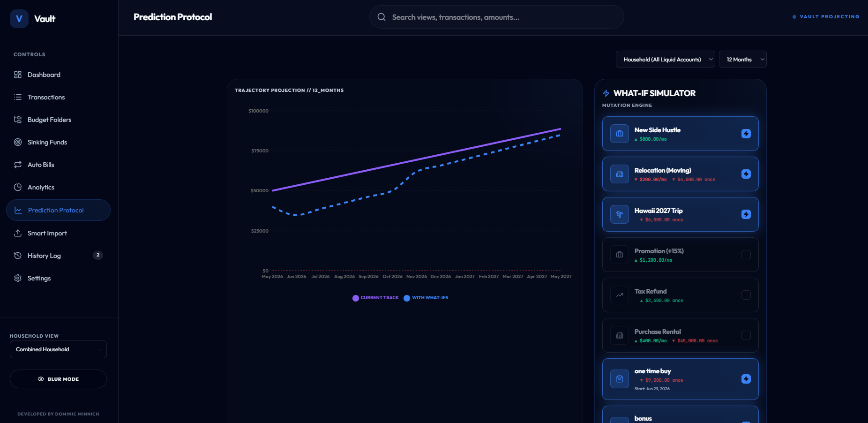The width and height of the screenshot is (868, 423).
Task: Open the Combined Household view dropdown
Action: pos(58,349)
